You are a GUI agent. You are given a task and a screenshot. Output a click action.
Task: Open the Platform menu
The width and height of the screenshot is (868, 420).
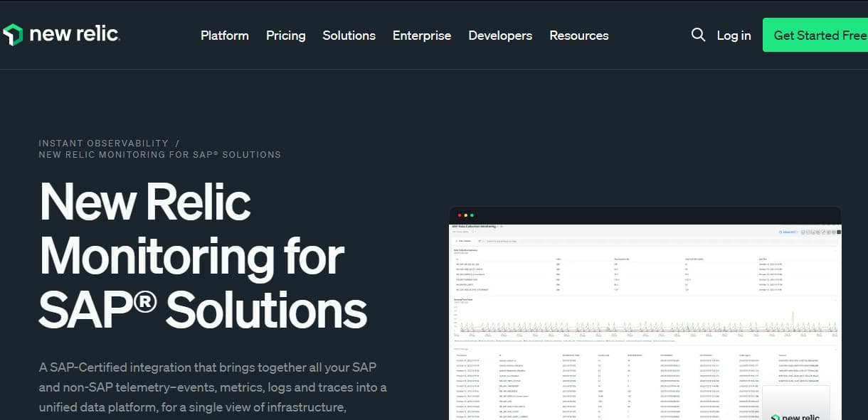click(x=224, y=36)
